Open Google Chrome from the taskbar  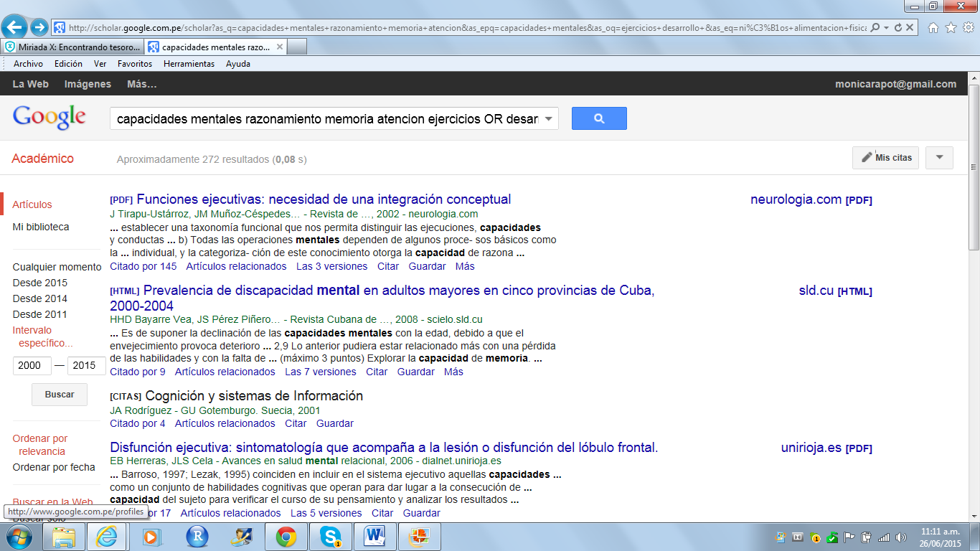(x=286, y=536)
